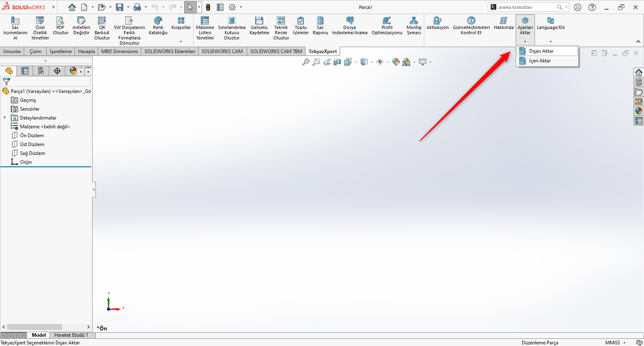Click the Aktivasyon icon

[438, 21]
